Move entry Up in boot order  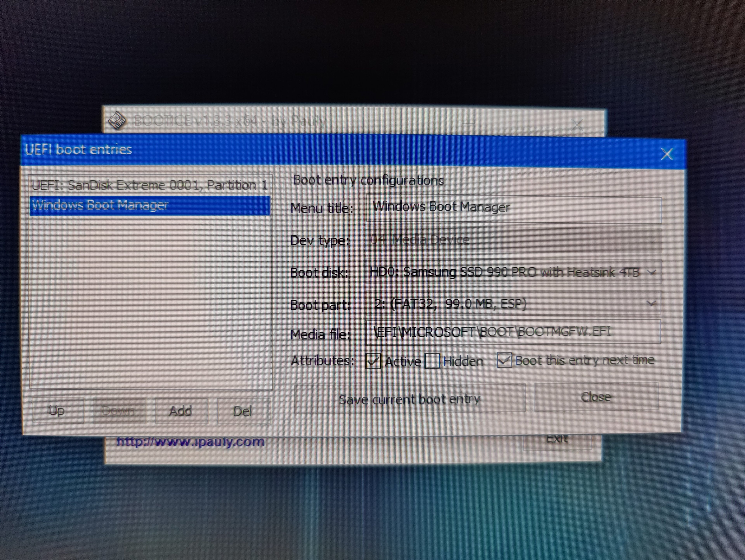pos(57,410)
